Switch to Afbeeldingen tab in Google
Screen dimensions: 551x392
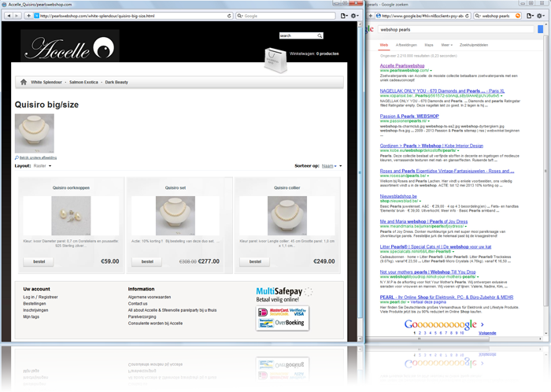(x=406, y=45)
